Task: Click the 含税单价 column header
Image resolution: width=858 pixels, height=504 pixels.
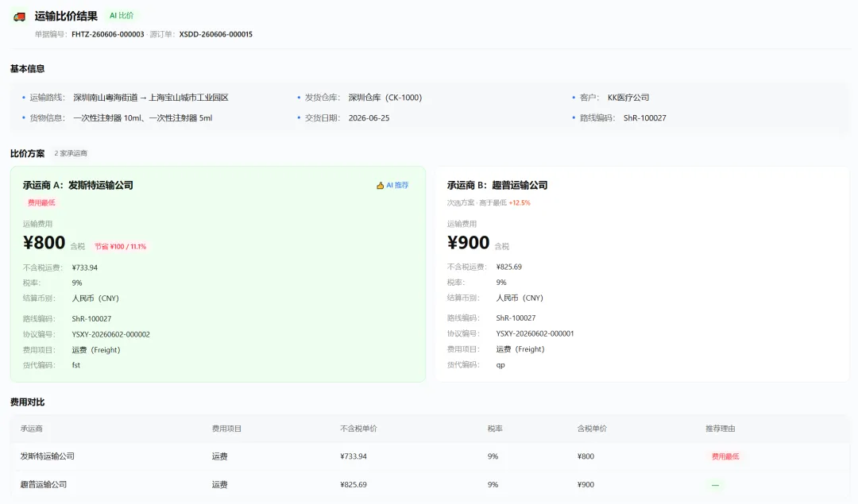Action: 592,429
